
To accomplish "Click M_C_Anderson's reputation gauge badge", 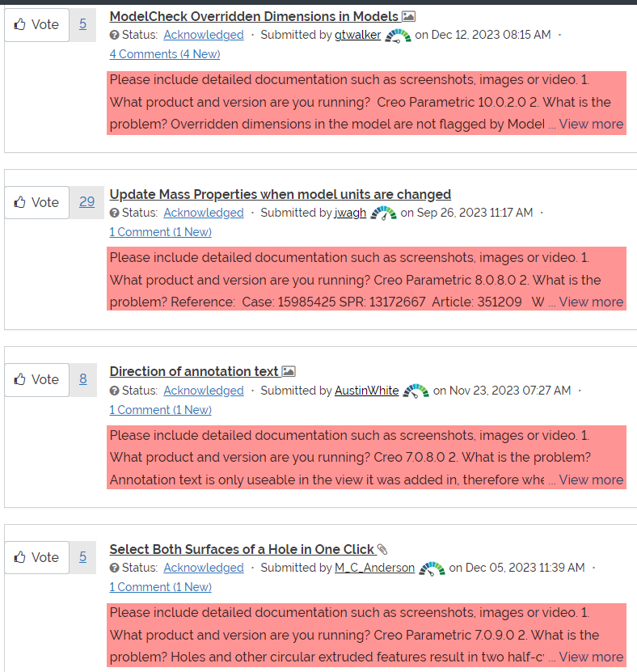I will click(x=432, y=568).
